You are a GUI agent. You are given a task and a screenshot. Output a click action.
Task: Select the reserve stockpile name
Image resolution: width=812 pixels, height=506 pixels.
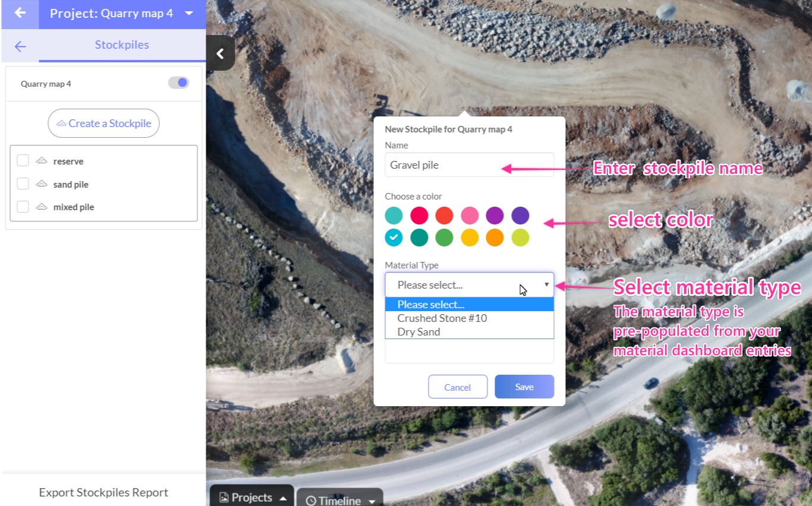(x=68, y=162)
